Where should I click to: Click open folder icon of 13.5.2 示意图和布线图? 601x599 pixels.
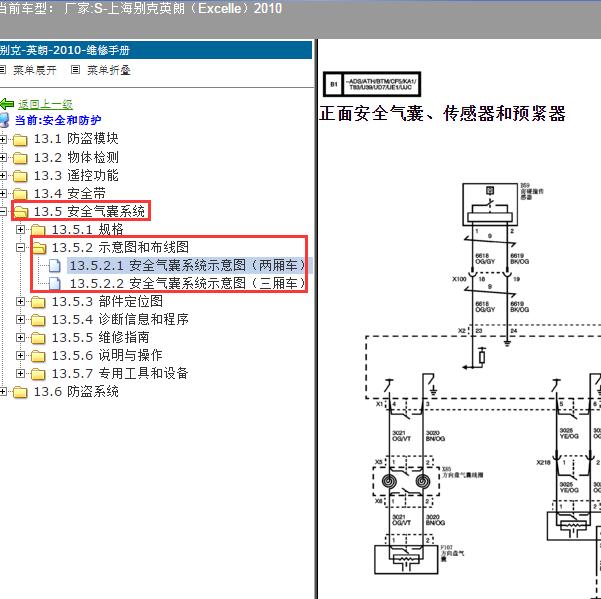click(39, 248)
